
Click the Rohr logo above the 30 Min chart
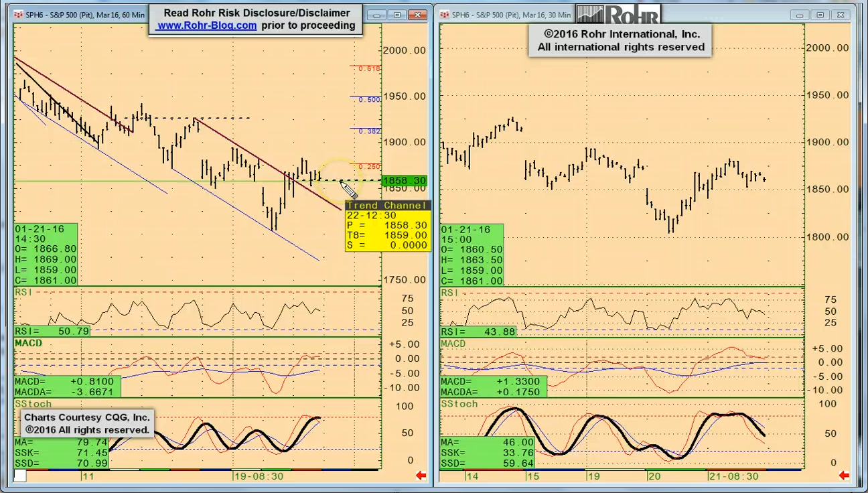618,14
